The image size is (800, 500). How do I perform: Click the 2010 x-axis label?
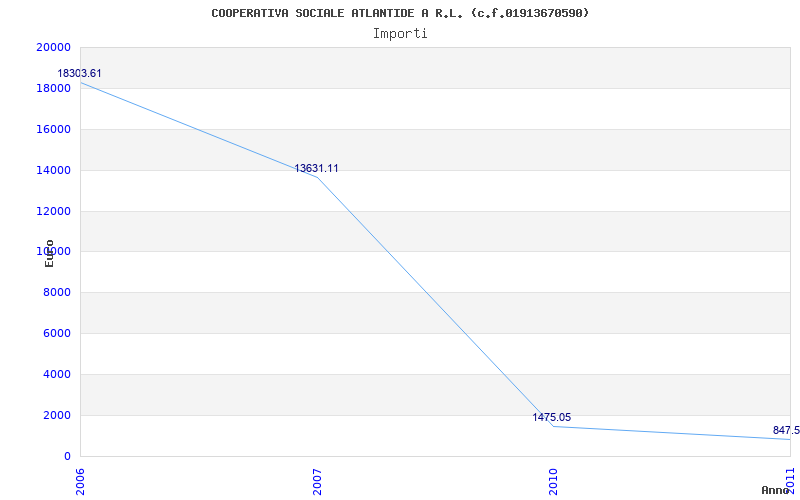click(554, 482)
